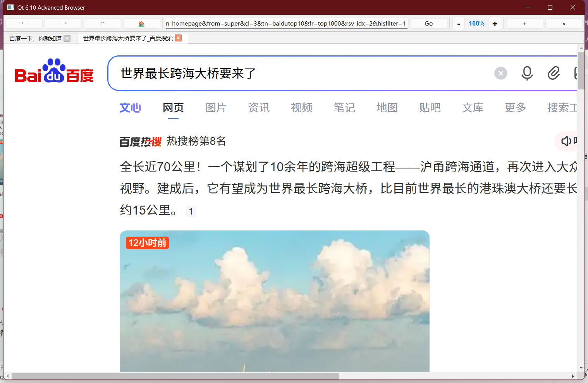Open the cloud sky image thumbnail
Viewport: 588px width, 383px height.
(275, 301)
